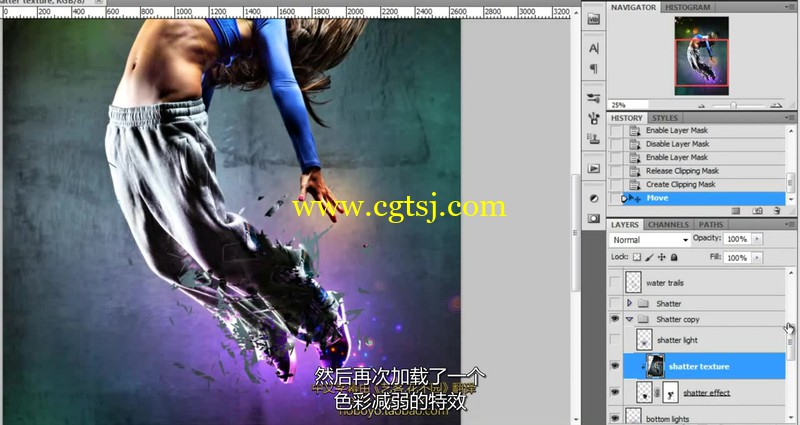
Task: Collapse the Shatter copy group
Action: click(629, 319)
